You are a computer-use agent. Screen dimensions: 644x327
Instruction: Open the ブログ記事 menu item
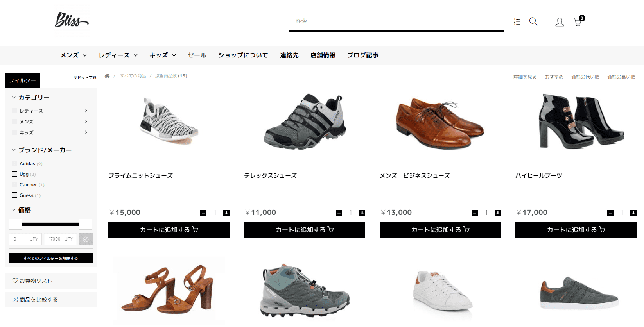click(363, 55)
